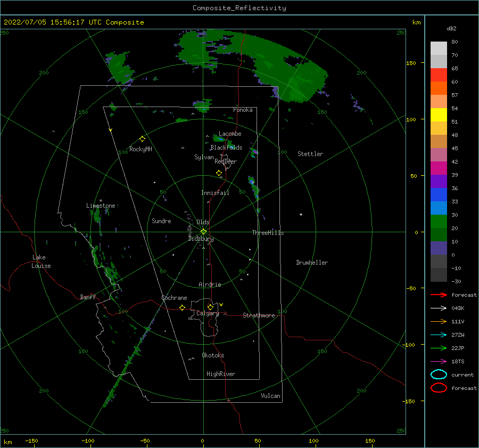The width and height of the screenshot is (479, 448).
Task: Select the Olds label near radar center
Action: point(203,222)
